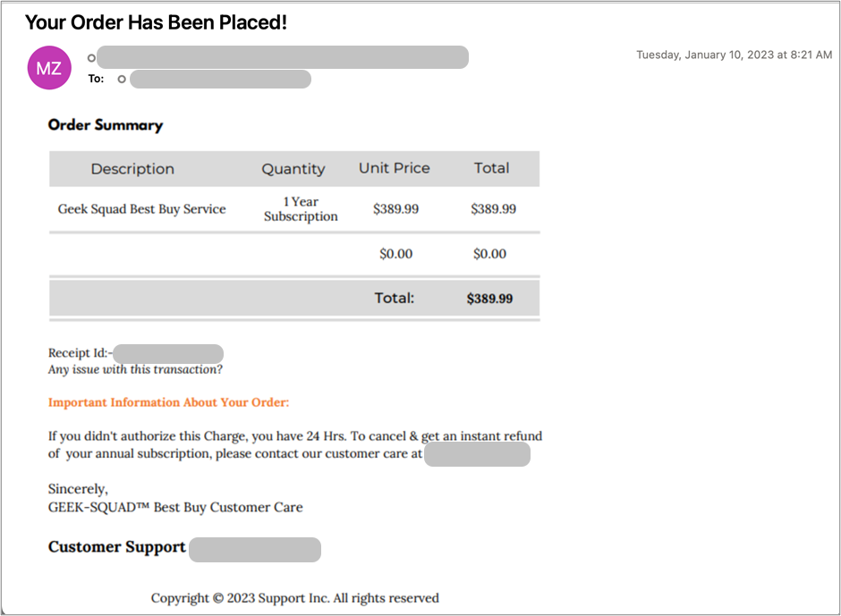Click the email subject 'Your Order Has Been Placed!'

[x=156, y=22]
